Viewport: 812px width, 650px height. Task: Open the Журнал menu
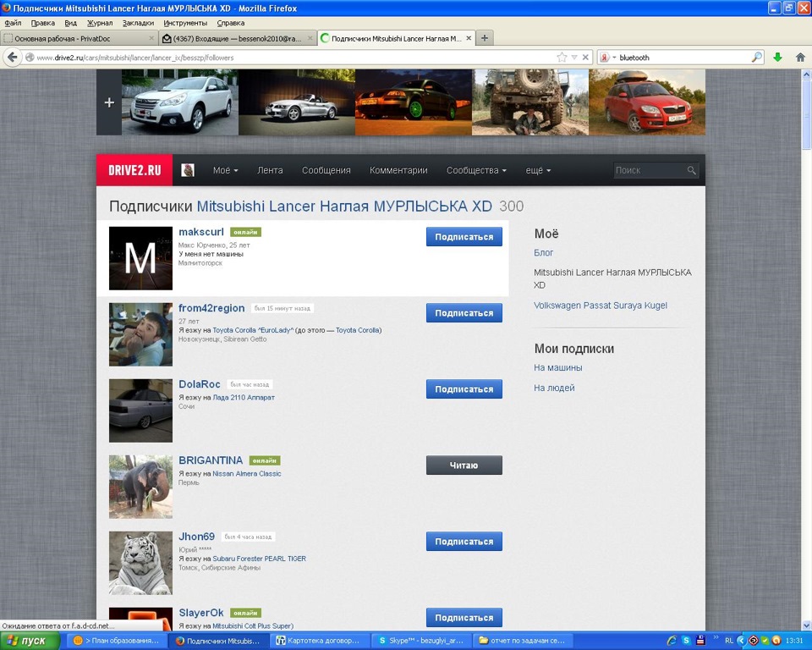pos(100,23)
